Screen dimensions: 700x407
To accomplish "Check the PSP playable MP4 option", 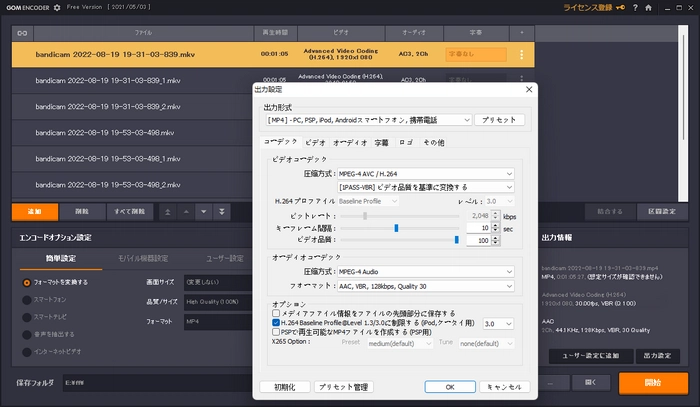I will pos(276,335).
